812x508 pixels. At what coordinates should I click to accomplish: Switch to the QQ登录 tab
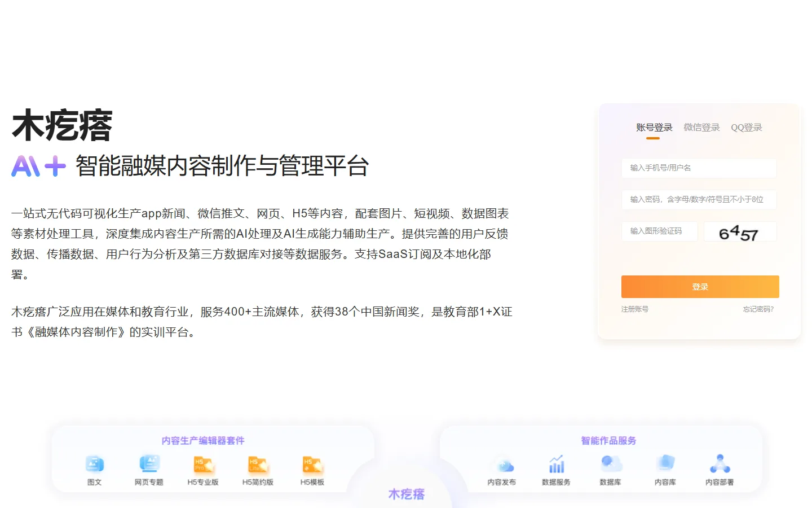(747, 128)
